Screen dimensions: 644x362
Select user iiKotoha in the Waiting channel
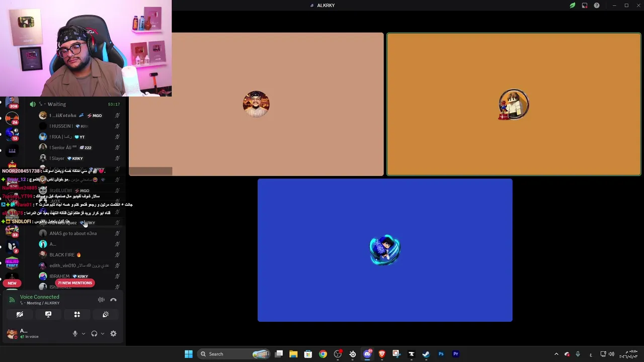pos(79,116)
